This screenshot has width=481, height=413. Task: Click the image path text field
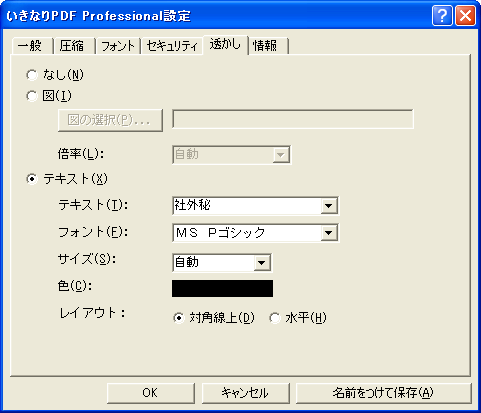(x=293, y=119)
